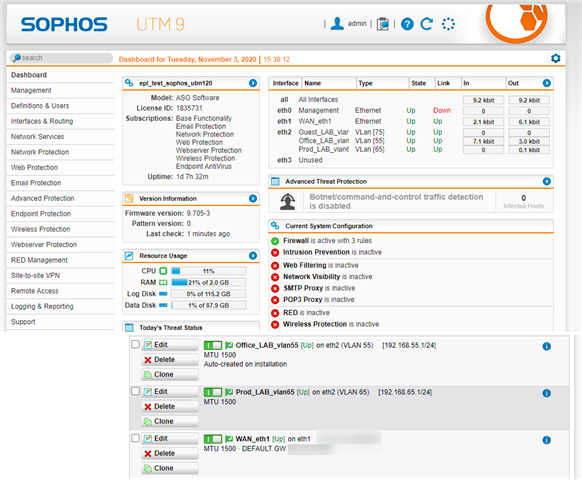Viewport: 582px width, 480px height.
Task: Clone the Office_LAB_vlan55 interface
Action: (170, 375)
